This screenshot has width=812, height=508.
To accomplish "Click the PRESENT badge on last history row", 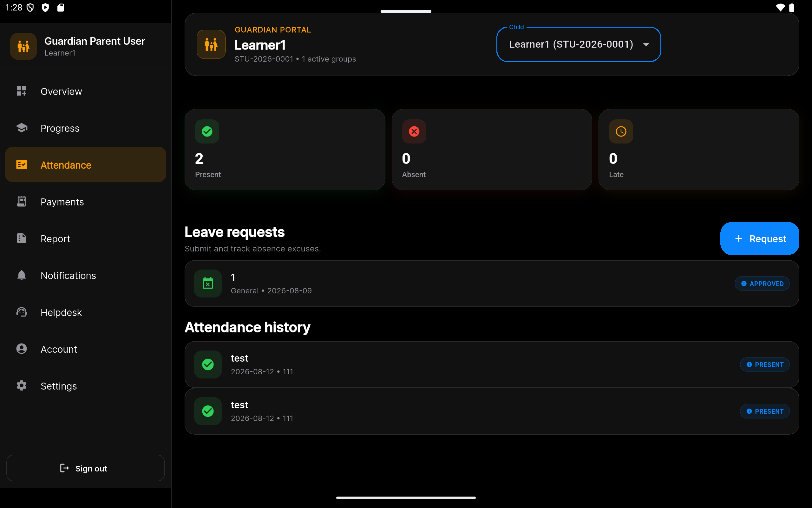I will coord(765,411).
